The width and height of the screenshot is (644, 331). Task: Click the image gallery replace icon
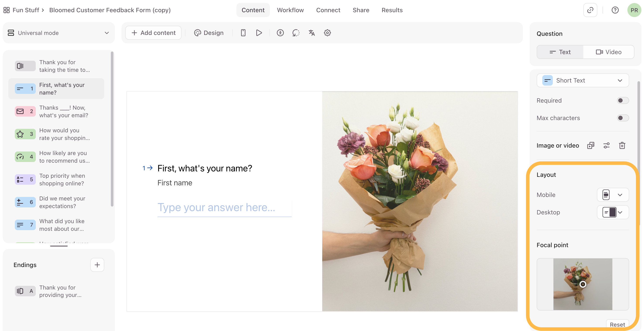[x=591, y=145]
